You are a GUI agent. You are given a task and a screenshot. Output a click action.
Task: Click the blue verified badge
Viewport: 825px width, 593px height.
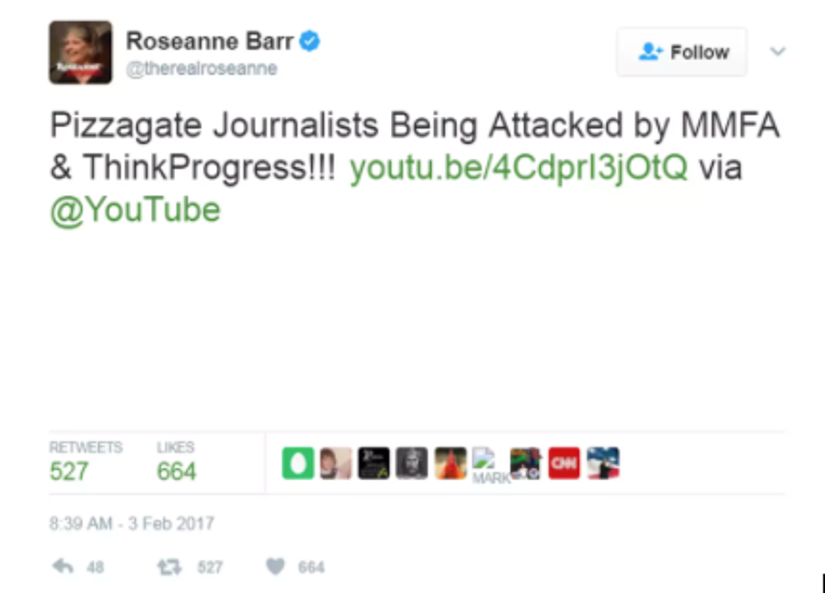point(309,41)
